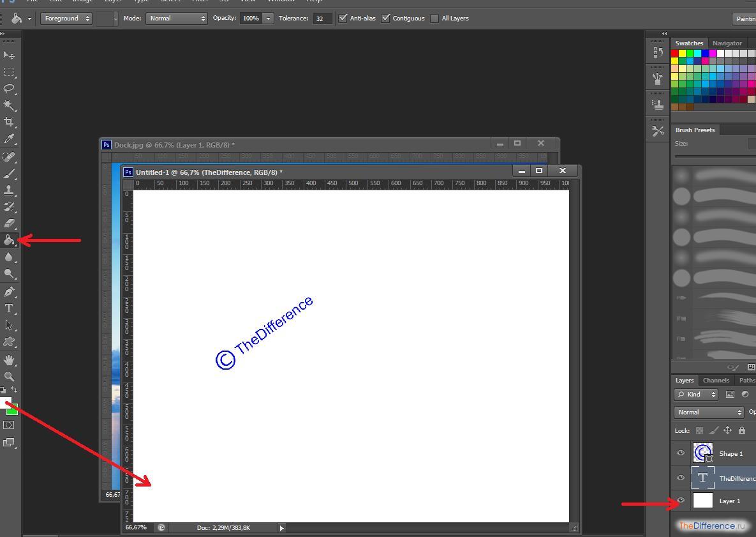The height and width of the screenshot is (537, 756).
Task: Hide the Shape 1 layer
Action: pos(681,453)
